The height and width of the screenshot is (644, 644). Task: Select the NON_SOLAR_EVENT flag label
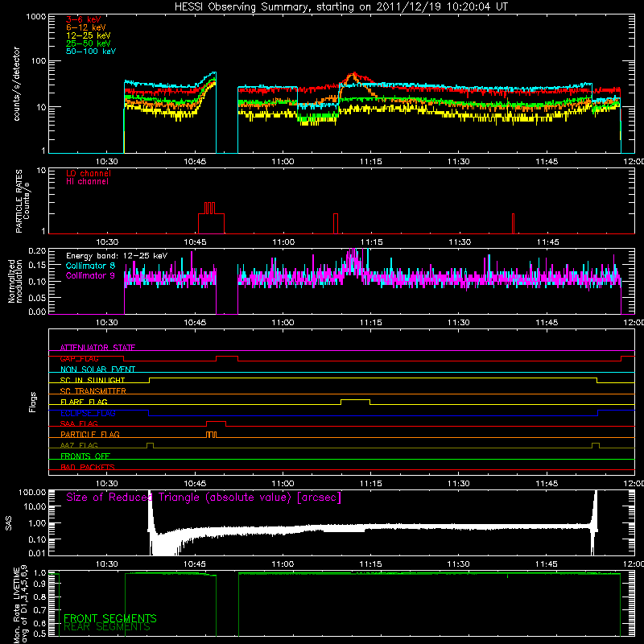(97, 369)
